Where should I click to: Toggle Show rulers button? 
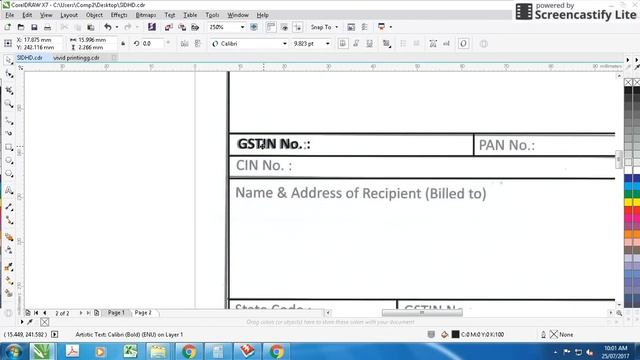click(271, 27)
